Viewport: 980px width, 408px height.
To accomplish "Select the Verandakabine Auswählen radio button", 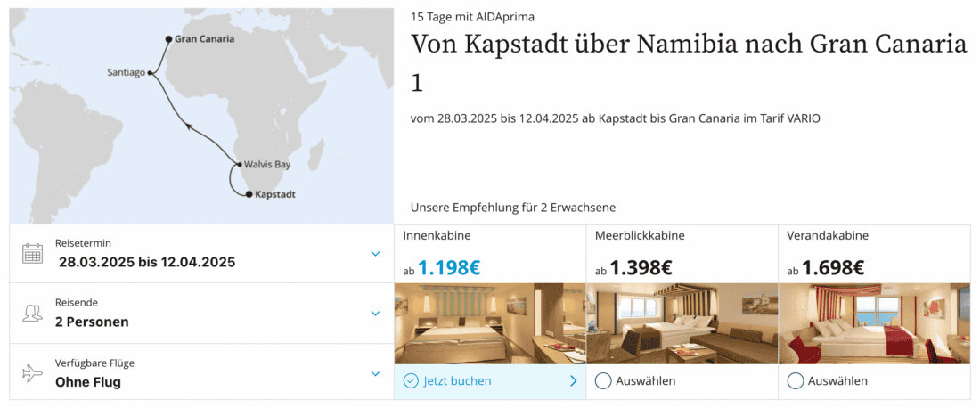I will click(796, 381).
